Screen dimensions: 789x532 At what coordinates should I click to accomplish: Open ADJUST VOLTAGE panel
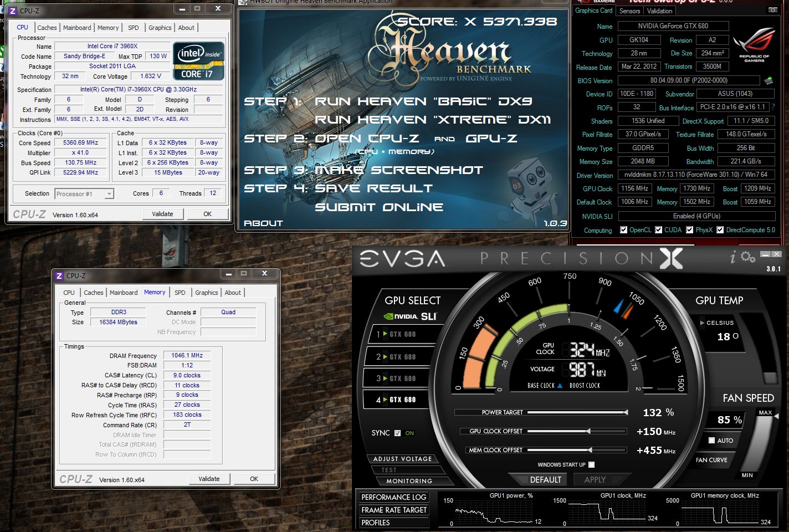click(x=402, y=459)
